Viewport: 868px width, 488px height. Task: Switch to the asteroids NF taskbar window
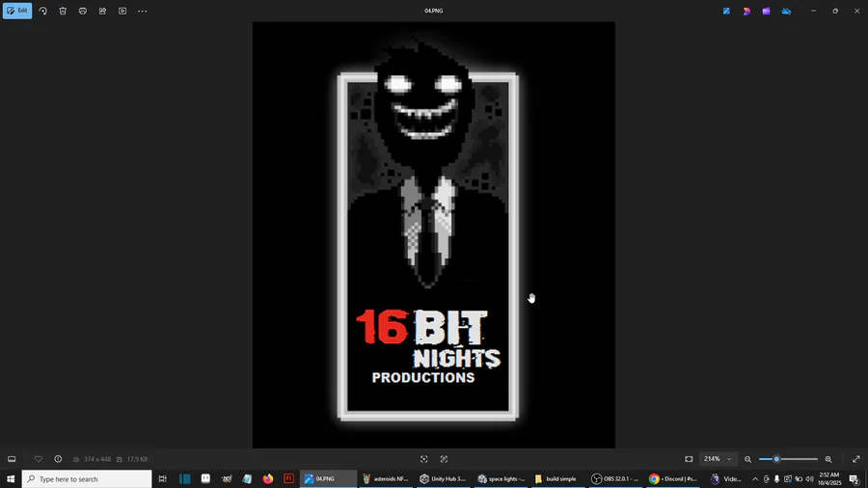386,479
